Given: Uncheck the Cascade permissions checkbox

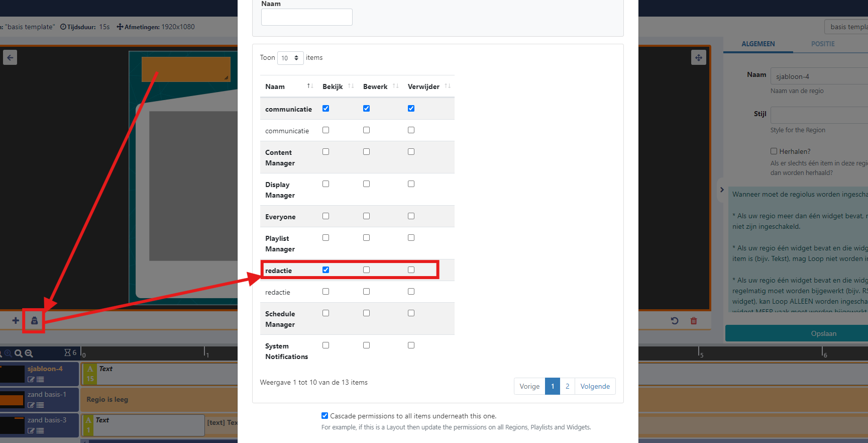Looking at the screenshot, I should point(324,416).
